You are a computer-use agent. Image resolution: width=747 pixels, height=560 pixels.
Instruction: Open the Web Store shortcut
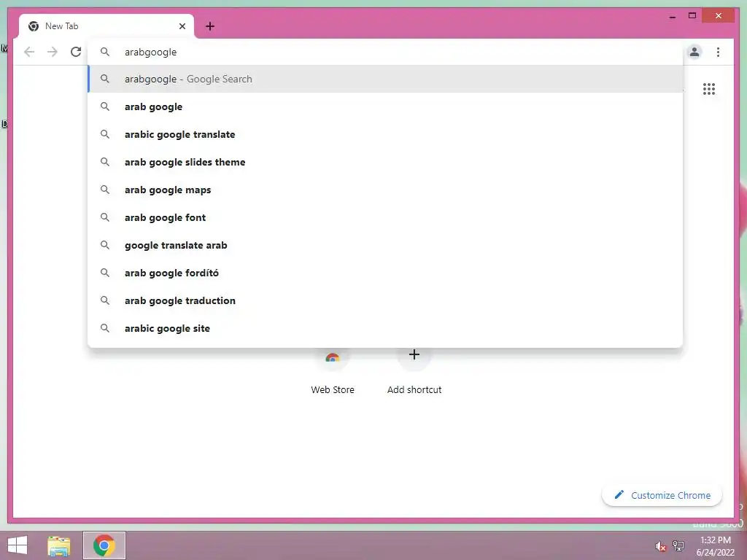[333, 371]
